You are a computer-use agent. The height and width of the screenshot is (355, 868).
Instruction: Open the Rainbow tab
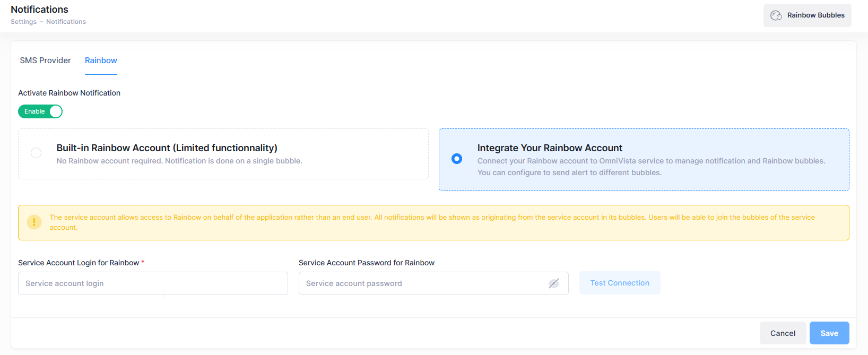coord(101,60)
